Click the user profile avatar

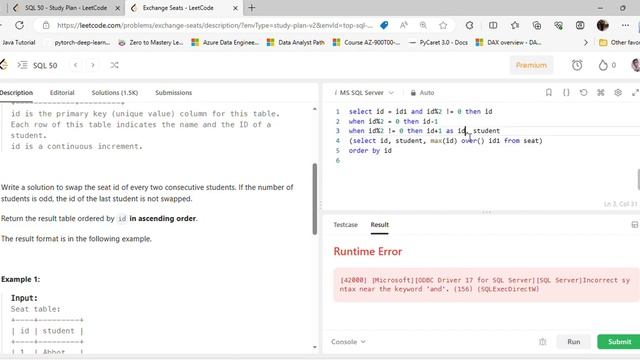pos(602,25)
